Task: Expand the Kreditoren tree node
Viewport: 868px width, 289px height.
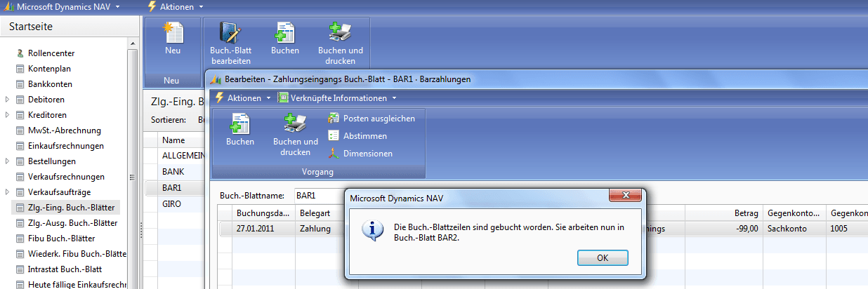Action: click(x=7, y=115)
